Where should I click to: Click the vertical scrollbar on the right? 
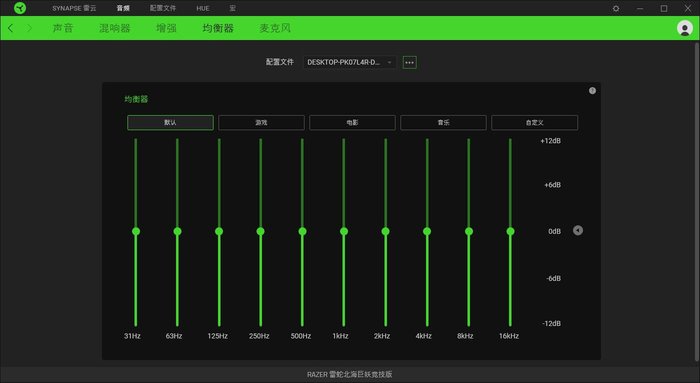coord(697,201)
